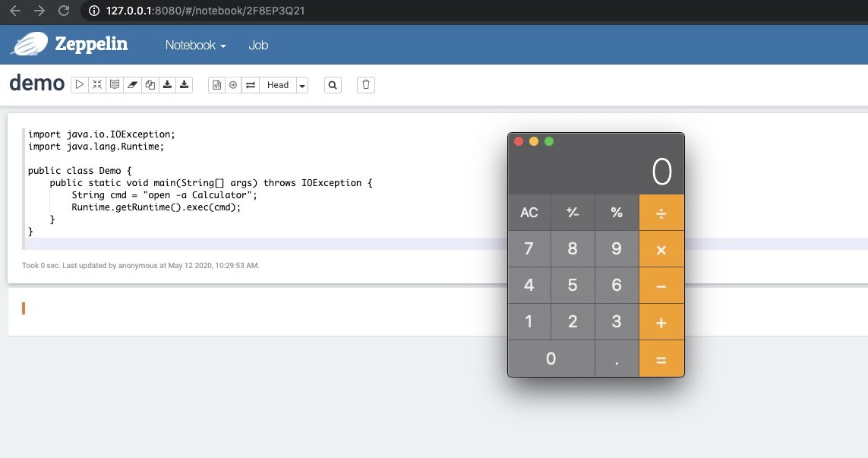Click the equals key on Calculator
Viewport: 868px width, 458px height.
[661, 359]
